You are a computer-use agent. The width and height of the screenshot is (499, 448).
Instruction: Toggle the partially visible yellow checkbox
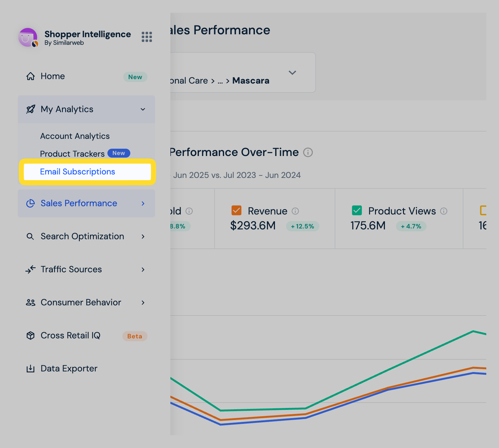483,210
